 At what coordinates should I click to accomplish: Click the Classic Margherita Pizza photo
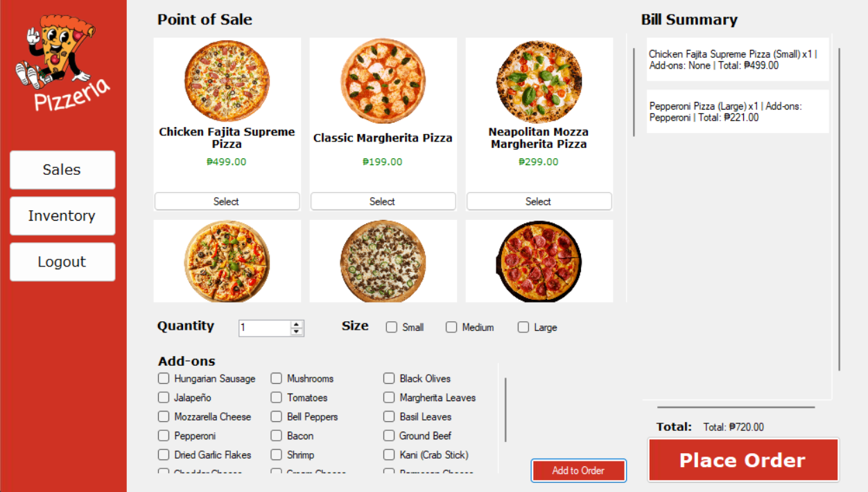[x=382, y=81]
